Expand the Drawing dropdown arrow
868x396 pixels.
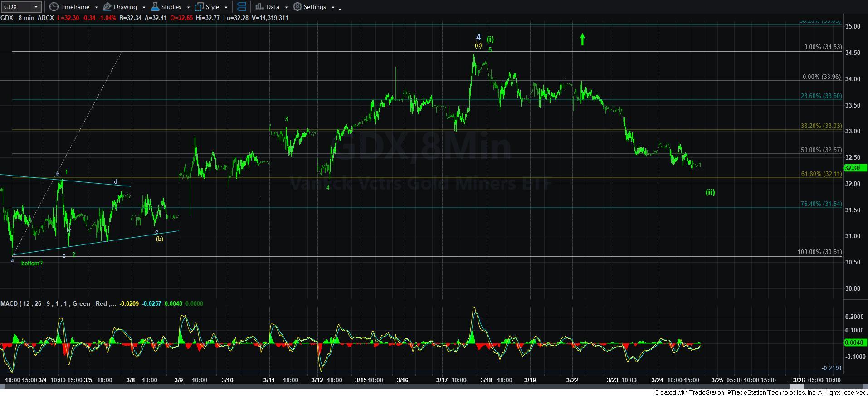click(x=144, y=7)
